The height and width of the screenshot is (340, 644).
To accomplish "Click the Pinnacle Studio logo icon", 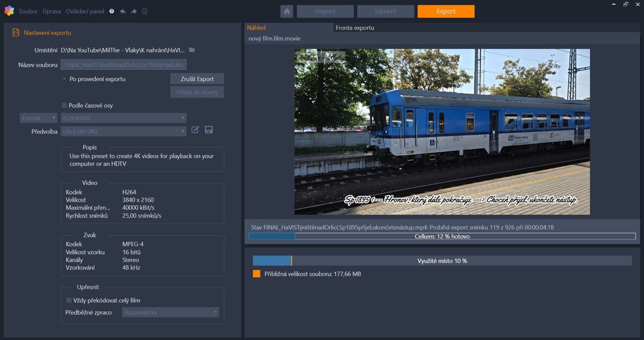I will click(x=9, y=11).
